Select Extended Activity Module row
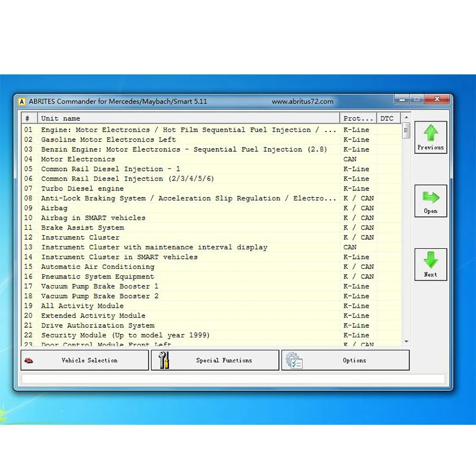 [212, 315]
